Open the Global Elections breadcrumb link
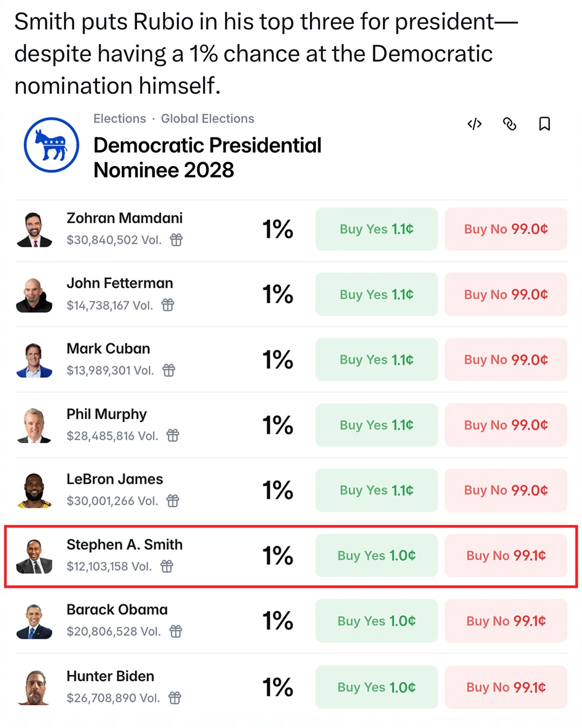The height and width of the screenshot is (728, 582). pyautogui.click(x=207, y=119)
